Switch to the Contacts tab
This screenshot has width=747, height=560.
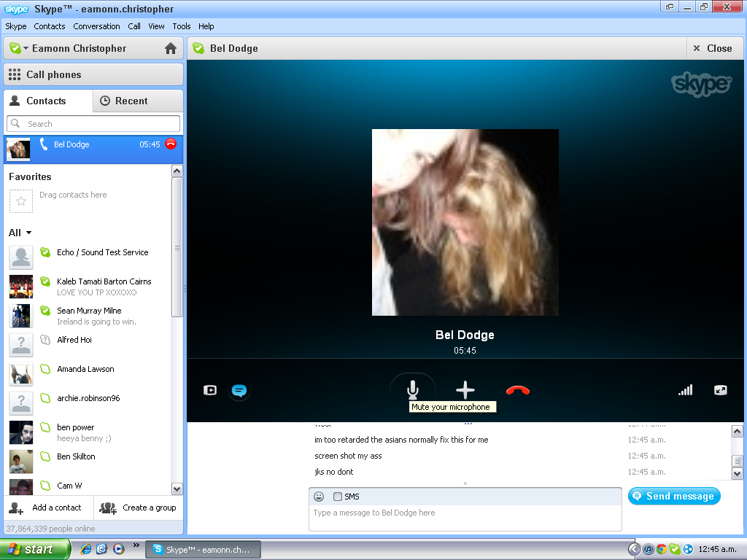pyautogui.click(x=48, y=101)
